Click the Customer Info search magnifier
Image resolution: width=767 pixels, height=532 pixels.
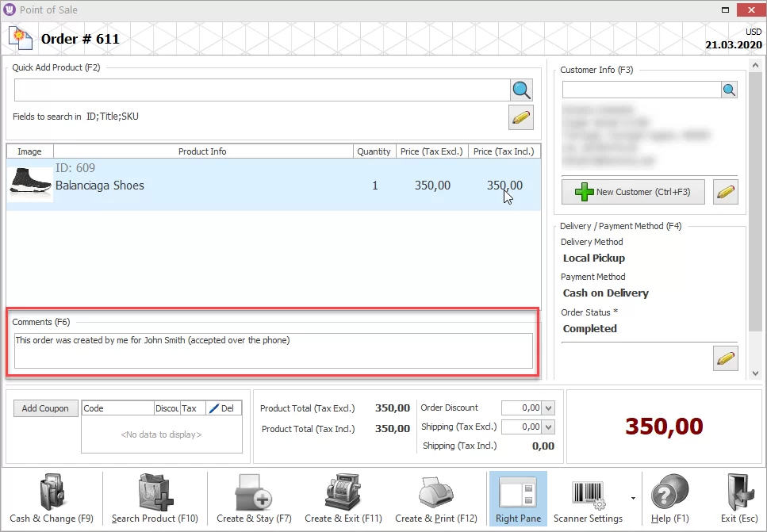click(729, 90)
